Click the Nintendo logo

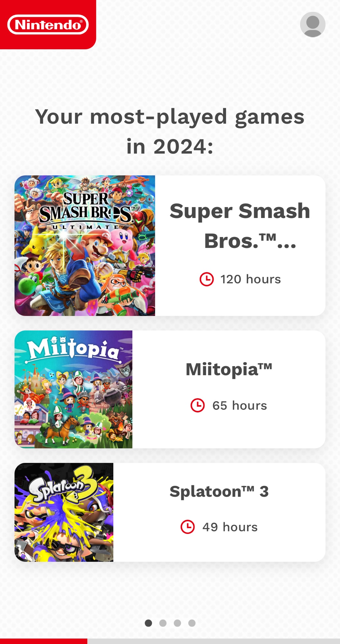(x=48, y=24)
